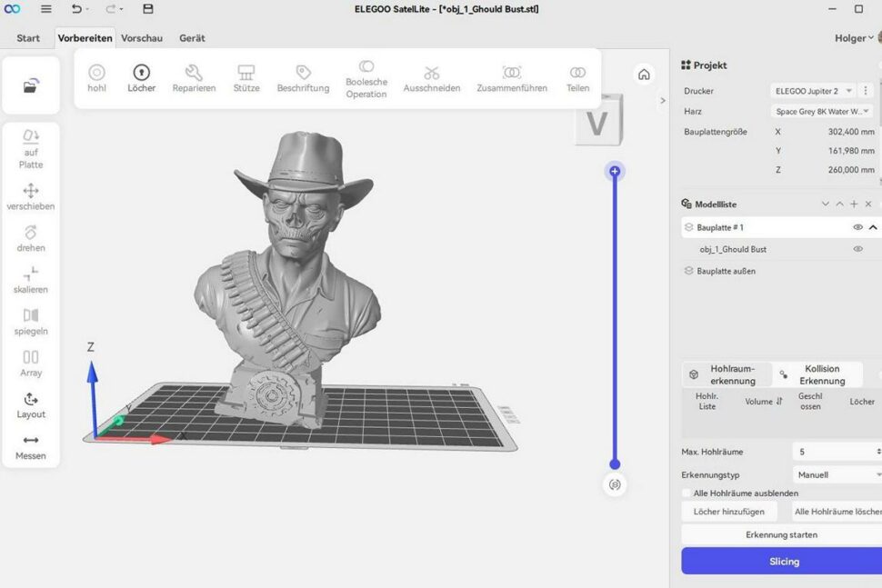Open the Drucker ELEGOO Jupiter 2 dropdown
This screenshot has height=588, width=882.
813,91
